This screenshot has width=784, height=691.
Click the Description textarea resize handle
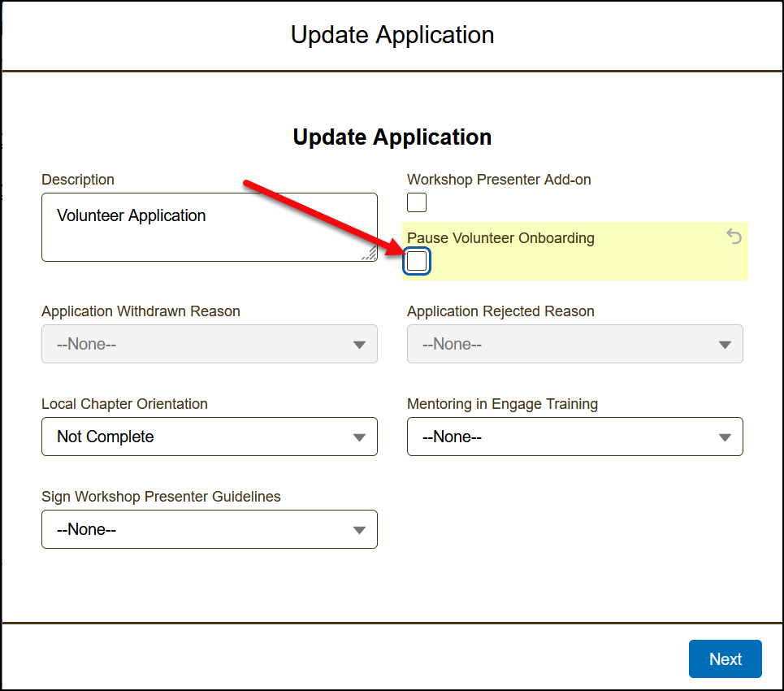370,254
